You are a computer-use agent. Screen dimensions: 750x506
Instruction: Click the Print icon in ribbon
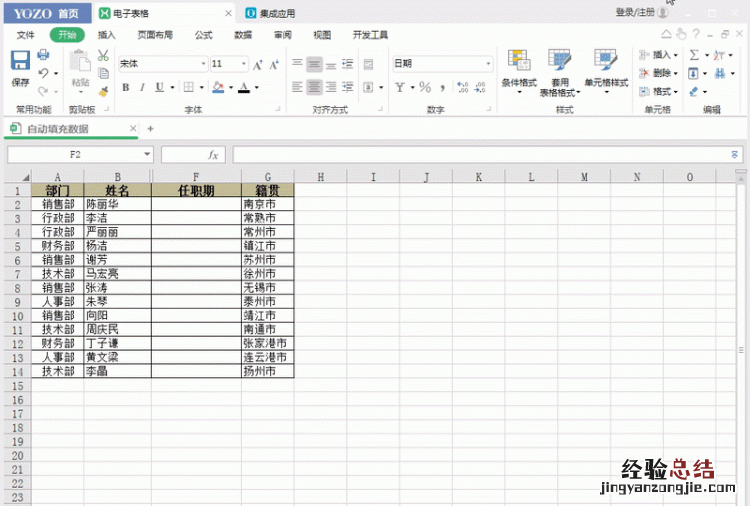[x=43, y=55]
